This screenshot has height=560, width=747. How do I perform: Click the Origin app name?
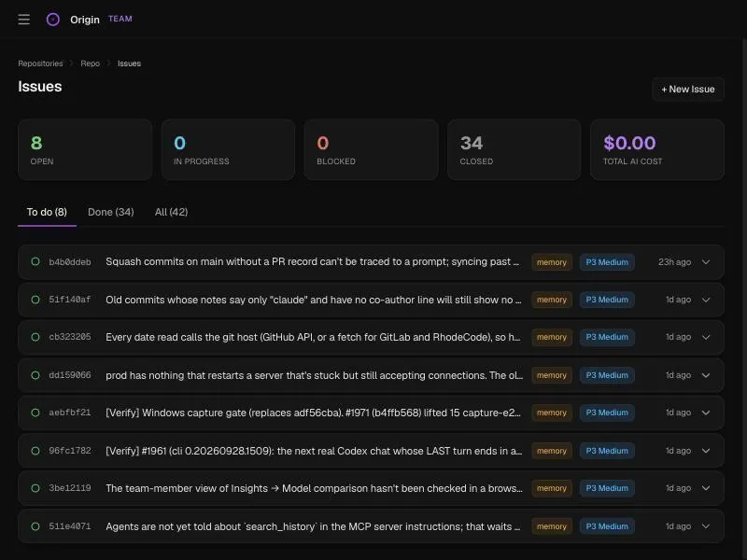pos(85,20)
